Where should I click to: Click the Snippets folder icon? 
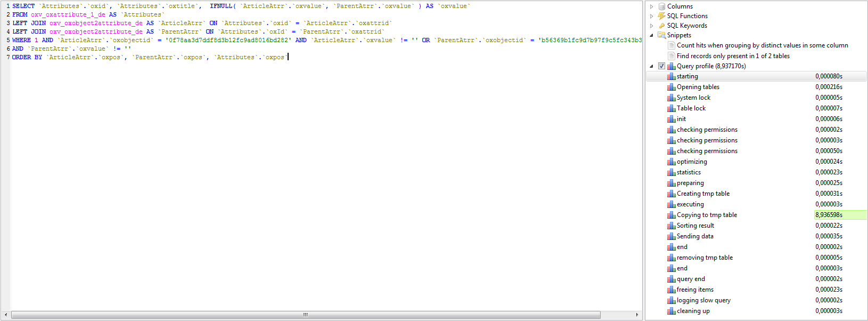[661, 35]
